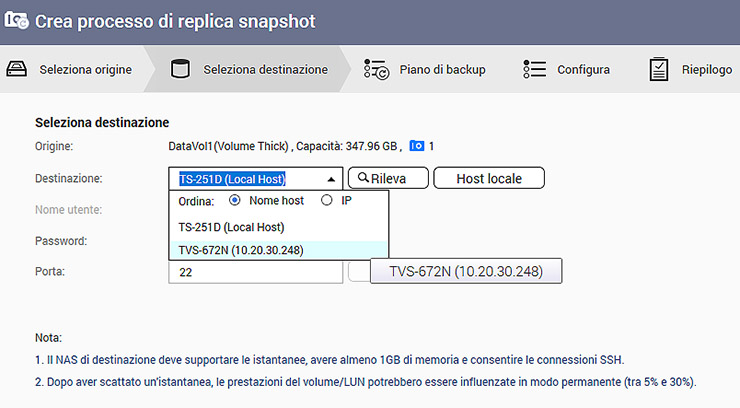
Task: Return to the Seleziona origine step label
Action: tap(85, 70)
